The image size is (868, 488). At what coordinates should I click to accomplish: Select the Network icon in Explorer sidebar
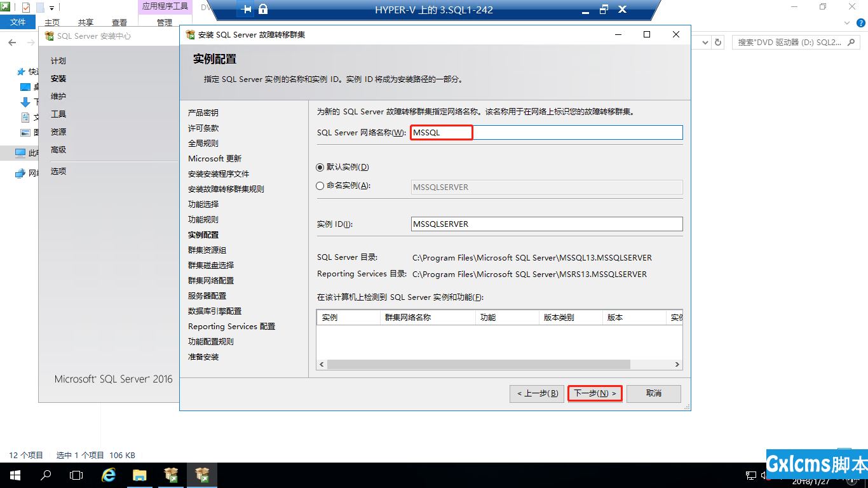click(20, 173)
